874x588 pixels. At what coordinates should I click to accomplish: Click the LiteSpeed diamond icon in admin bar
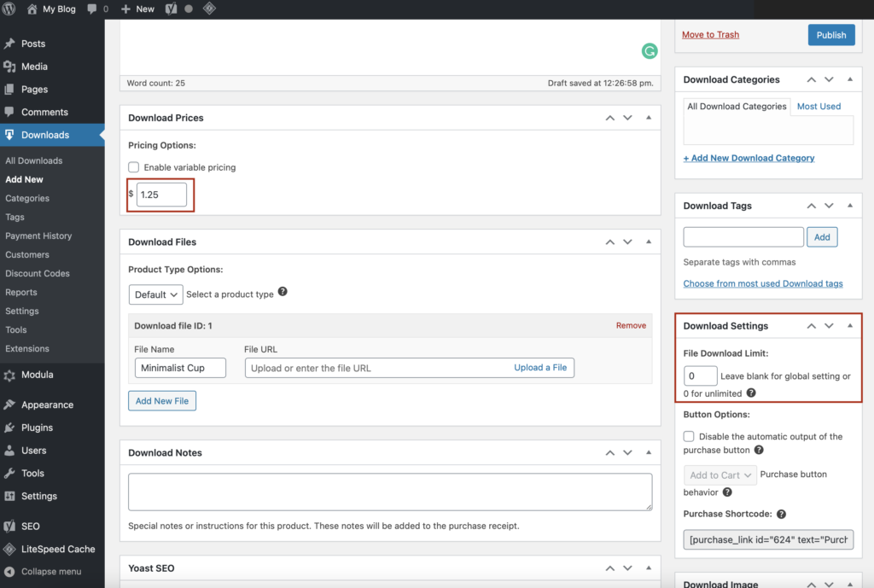tap(209, 9)
